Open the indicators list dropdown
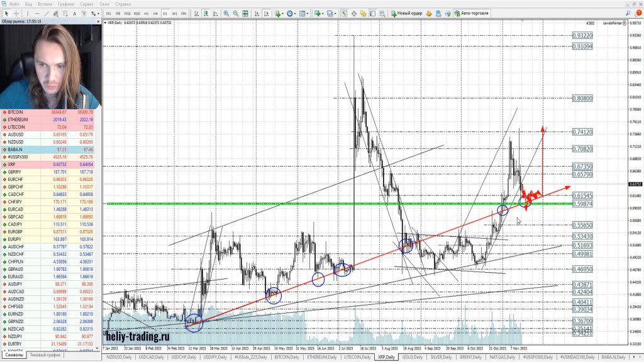The image size is (644, 362). 280,13
